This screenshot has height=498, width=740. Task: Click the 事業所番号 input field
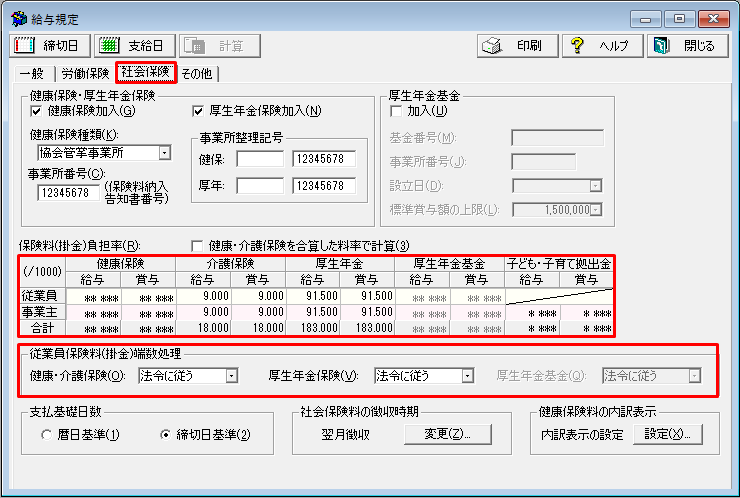pos(69,193)
